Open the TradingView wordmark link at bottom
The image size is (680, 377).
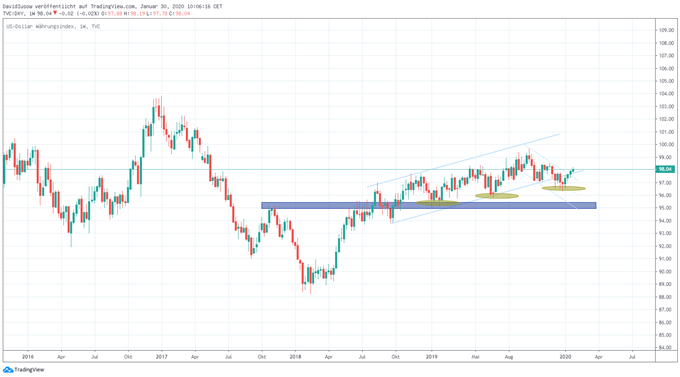pos(29,370)
